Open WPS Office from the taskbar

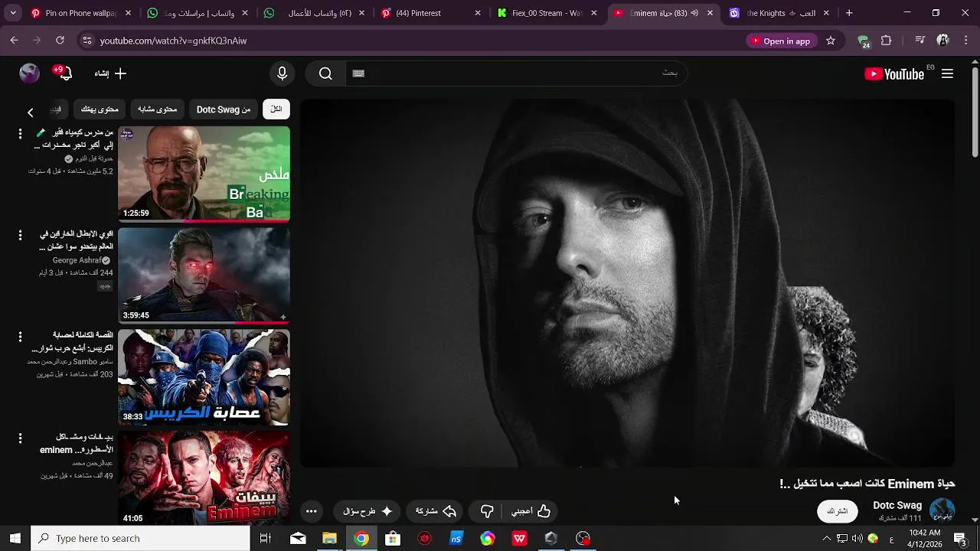pos(520,539)
